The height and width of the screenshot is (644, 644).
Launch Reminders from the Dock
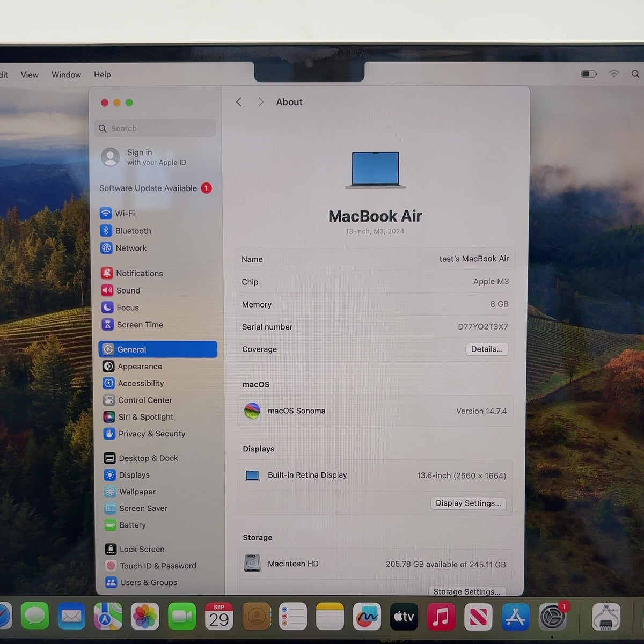coord(292,616)
